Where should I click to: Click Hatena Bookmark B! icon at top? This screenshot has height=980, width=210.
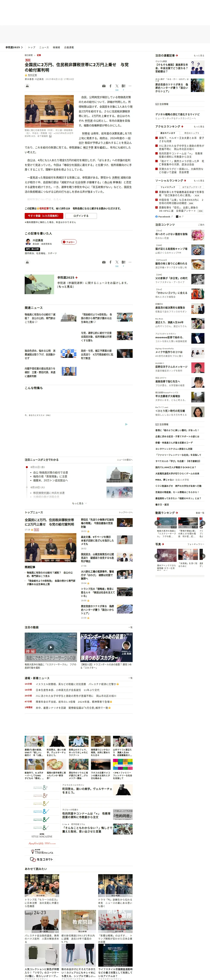(x=123, y=86)
